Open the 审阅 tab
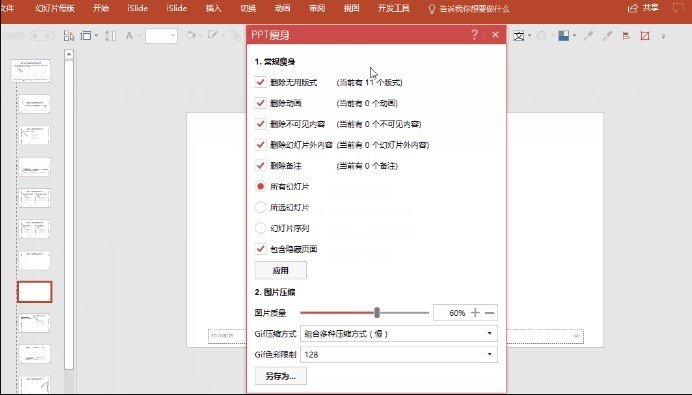692x395 pixels. (x=317, y=8)
